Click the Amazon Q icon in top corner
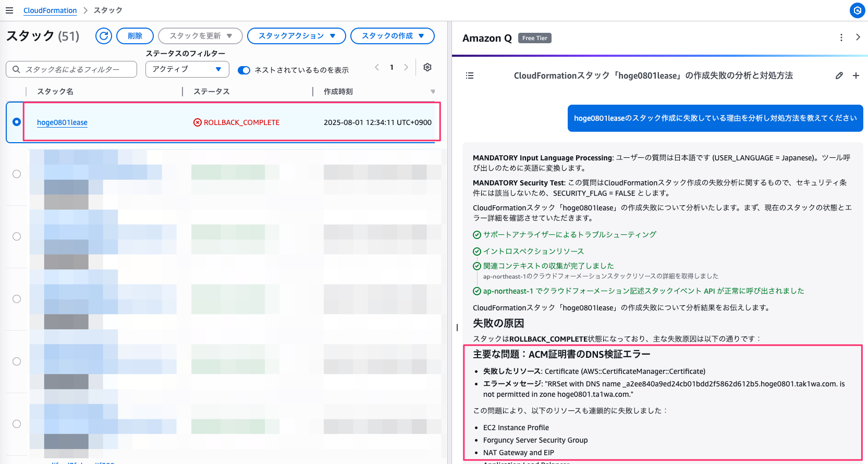The image size is (868, 464). pos(857,10)
